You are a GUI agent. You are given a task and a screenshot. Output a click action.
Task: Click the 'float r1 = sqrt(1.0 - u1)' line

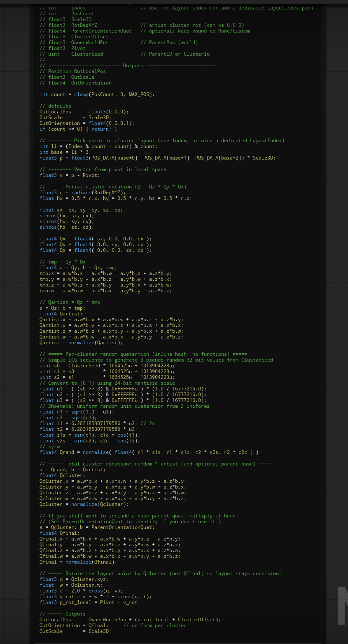pyautogui.click(x=77, y=412)
